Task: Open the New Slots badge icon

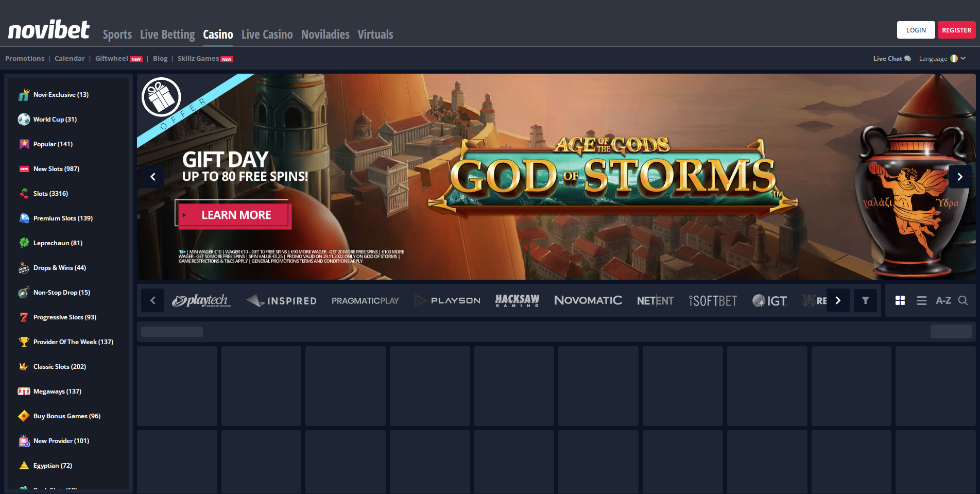Action: point(24,169)
